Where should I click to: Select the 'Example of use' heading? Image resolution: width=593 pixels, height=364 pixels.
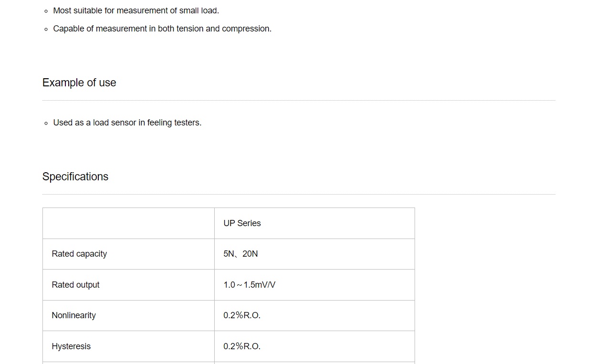(79, 83)
